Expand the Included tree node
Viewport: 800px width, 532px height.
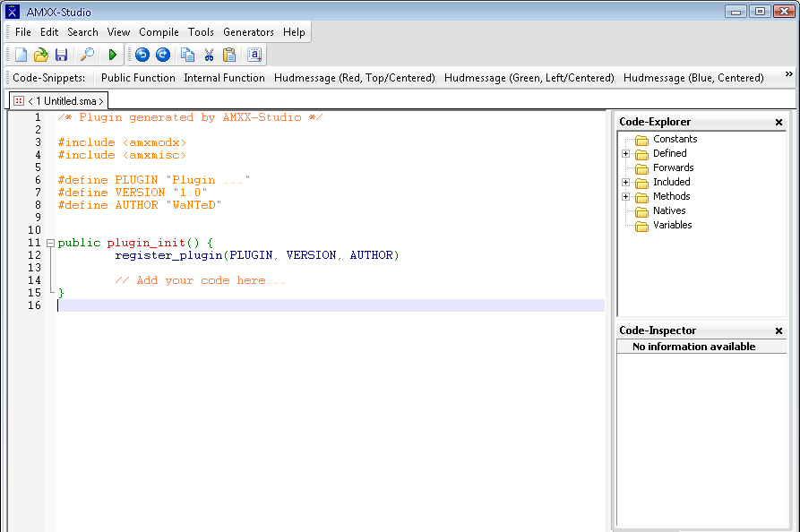coord(626,183)
